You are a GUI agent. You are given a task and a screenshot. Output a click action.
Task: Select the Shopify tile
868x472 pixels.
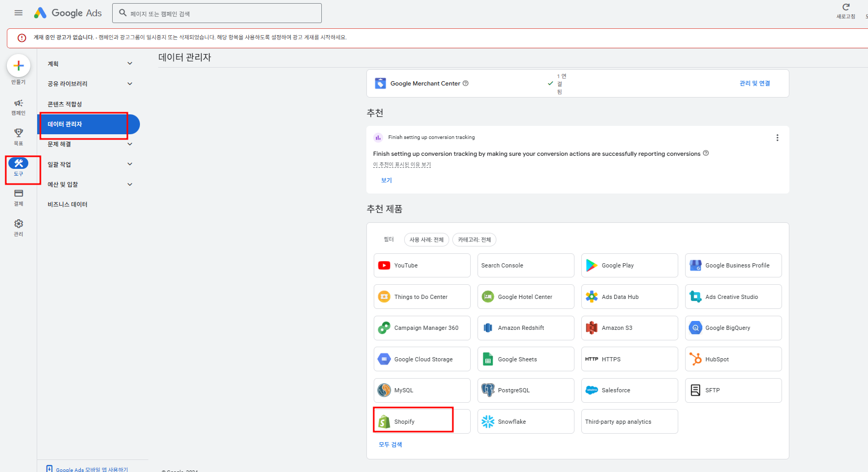point(422,422)
